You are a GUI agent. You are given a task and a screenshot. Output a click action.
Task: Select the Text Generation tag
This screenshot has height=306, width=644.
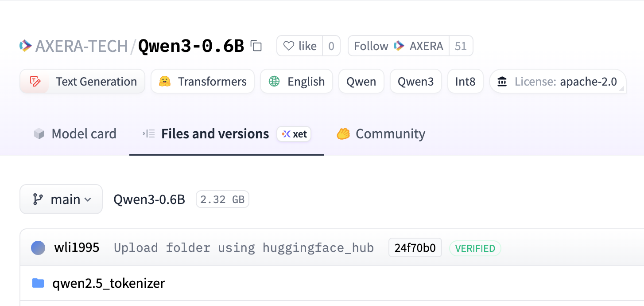(82, 82)
